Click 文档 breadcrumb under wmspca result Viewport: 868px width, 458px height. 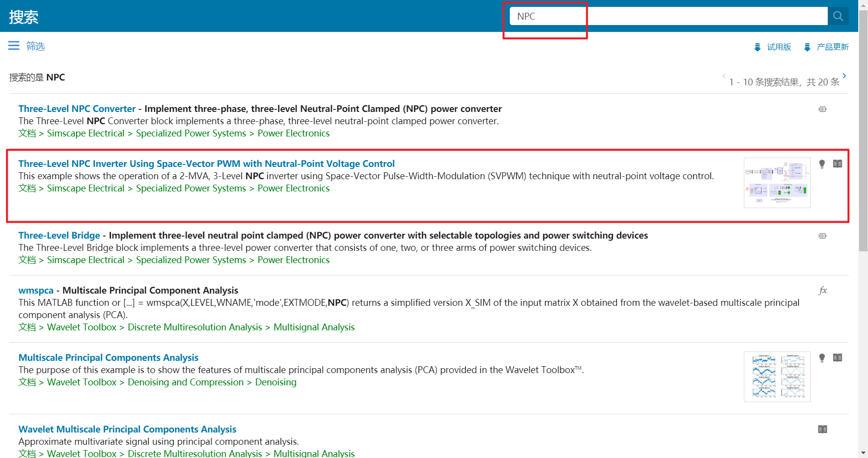27,327
